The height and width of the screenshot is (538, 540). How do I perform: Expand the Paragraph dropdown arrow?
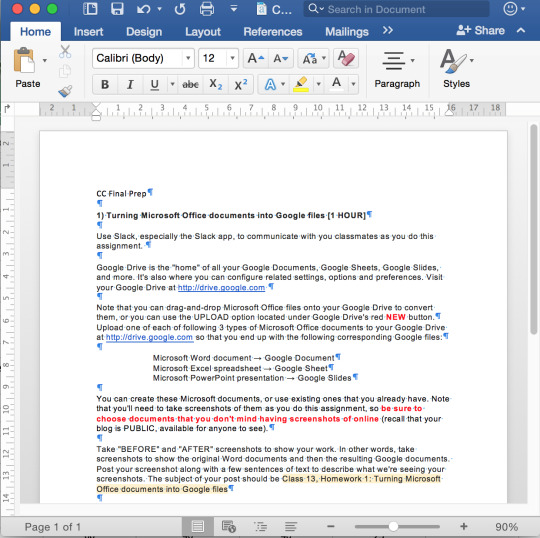click(x=413, y=61)
